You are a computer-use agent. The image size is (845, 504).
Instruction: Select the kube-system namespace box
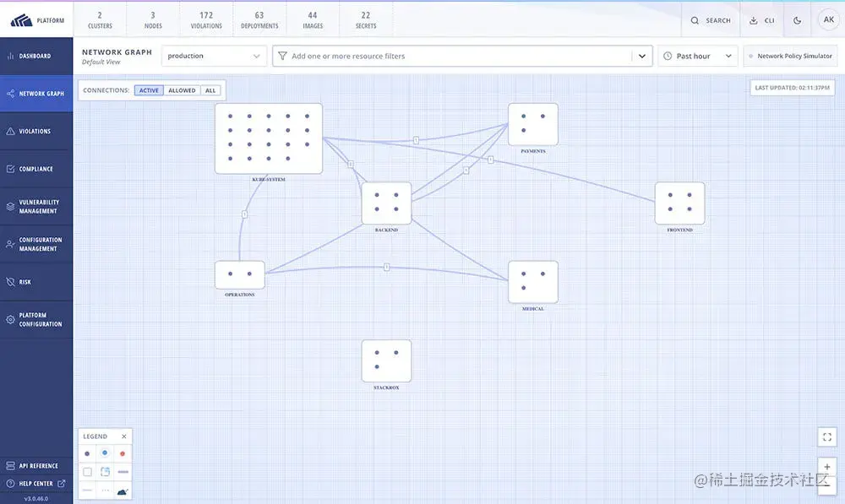tap(269, 138)
